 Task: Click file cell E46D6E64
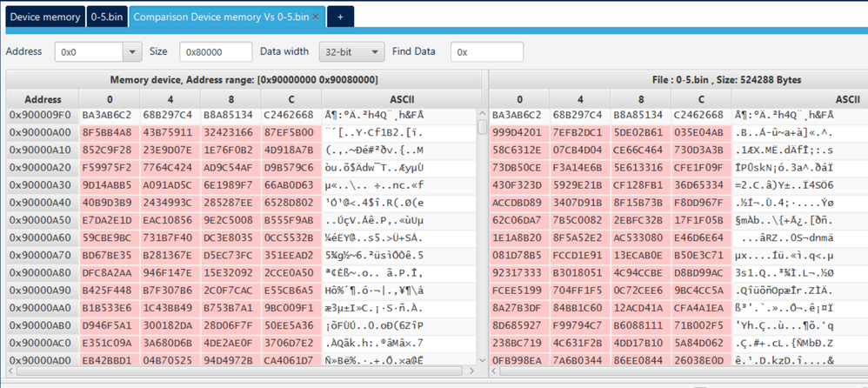(701, 238)
